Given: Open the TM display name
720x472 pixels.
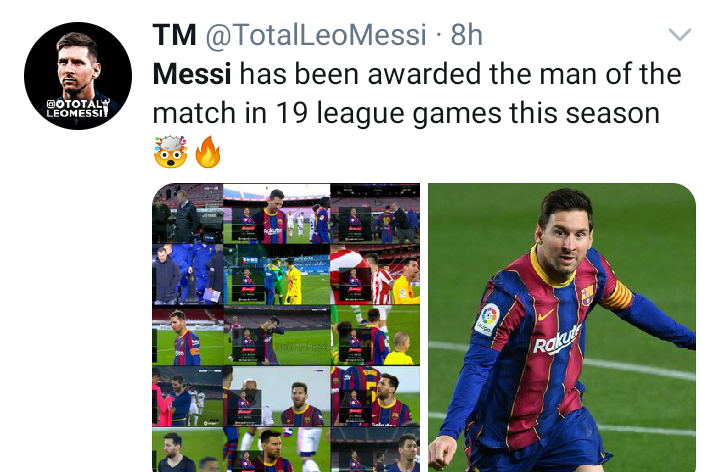Looking at the screenshot, I should pos(174,35).
